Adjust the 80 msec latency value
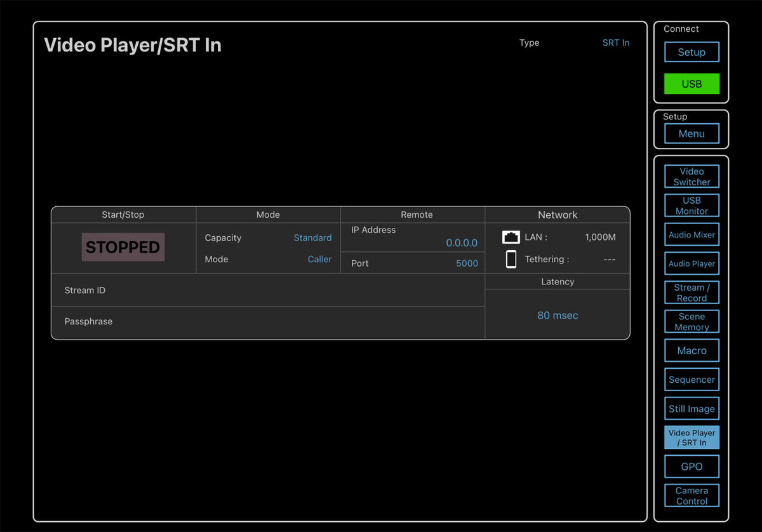The width and height of the screenshot is (762, 532). (x=558, y=316)
